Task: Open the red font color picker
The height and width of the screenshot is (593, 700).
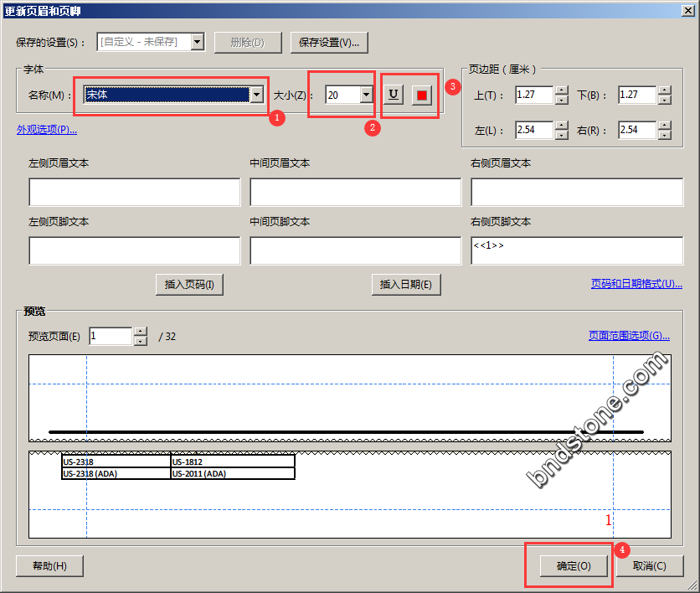Action: (422, 95)
